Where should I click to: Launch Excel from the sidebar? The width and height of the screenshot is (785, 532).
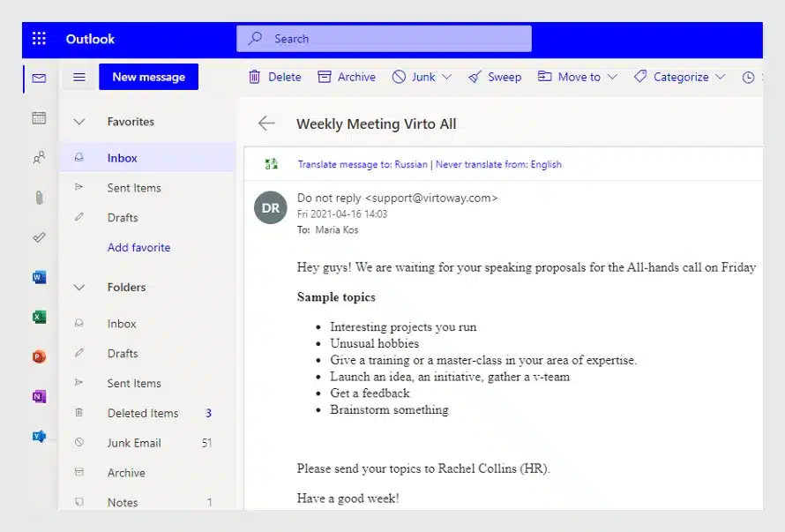pyautogui.click(x=39, y=317)
